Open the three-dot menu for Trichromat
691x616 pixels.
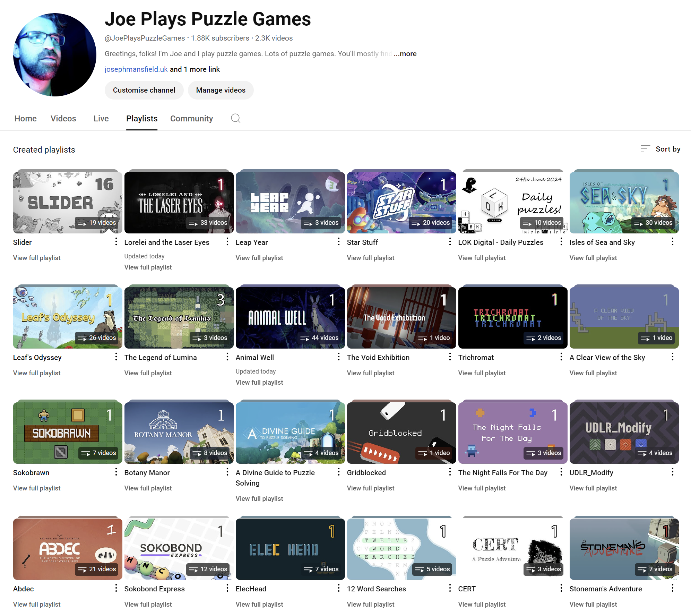tap(561, 357)
